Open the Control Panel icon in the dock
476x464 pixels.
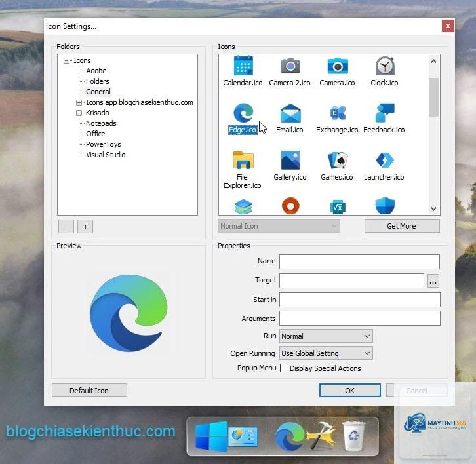pyautogui.click(x=243, y=436)
